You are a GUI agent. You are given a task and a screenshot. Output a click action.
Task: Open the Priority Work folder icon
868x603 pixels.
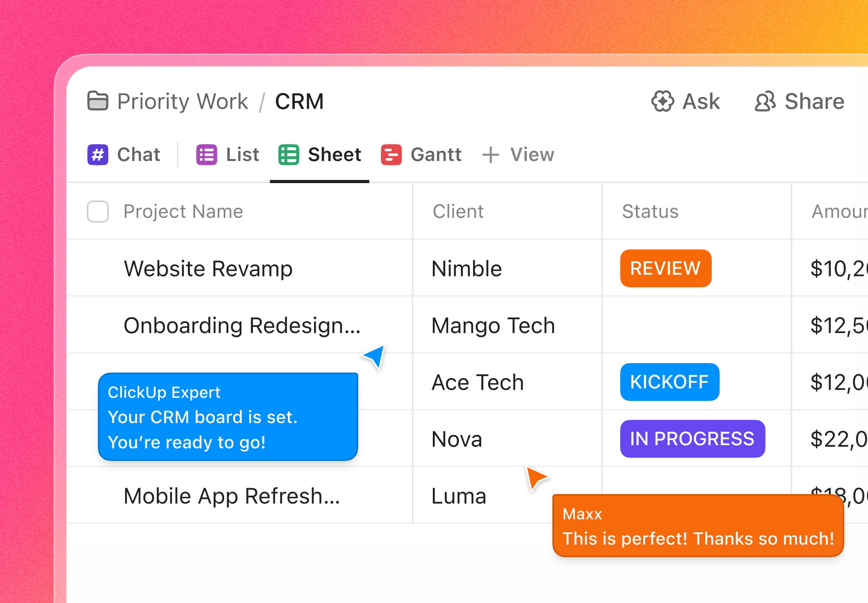point(97,101)
